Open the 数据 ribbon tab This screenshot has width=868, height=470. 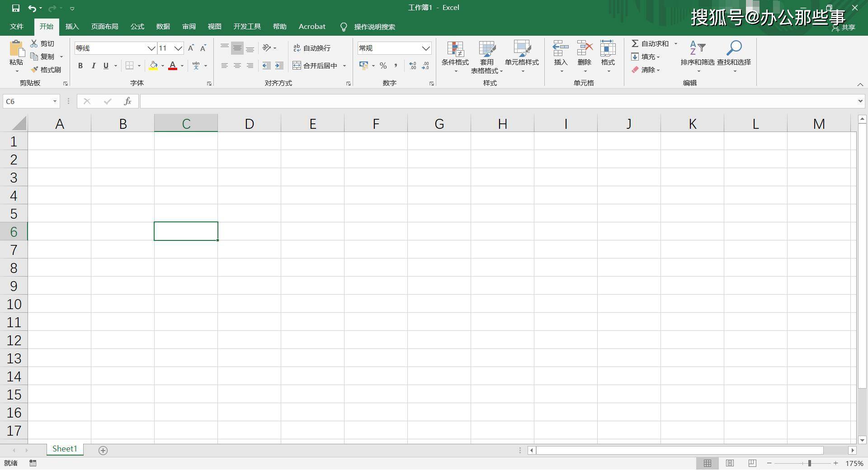tap(163, 27)
